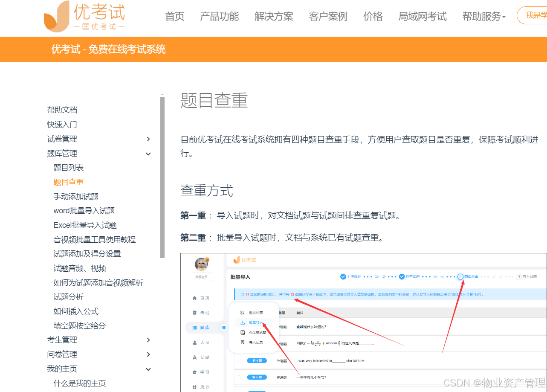Expand the 试卷管理 section chevron

coord(148,139)
